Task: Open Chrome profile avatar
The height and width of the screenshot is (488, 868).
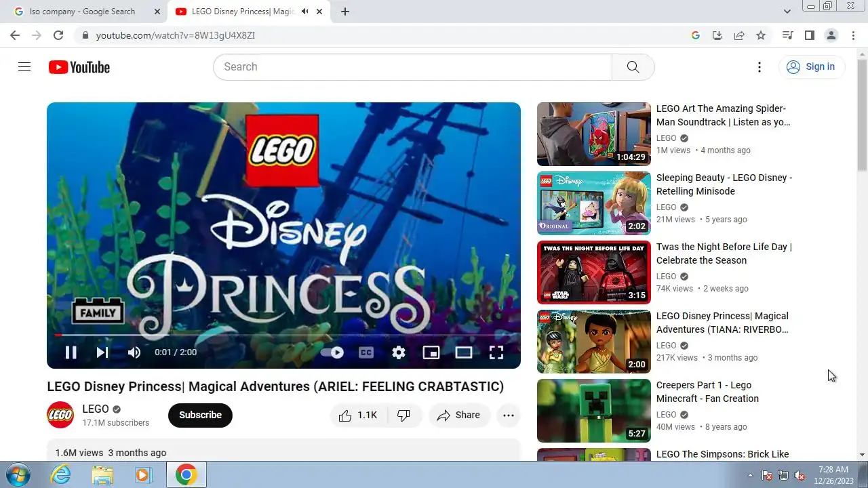Action: click(831, 35)
